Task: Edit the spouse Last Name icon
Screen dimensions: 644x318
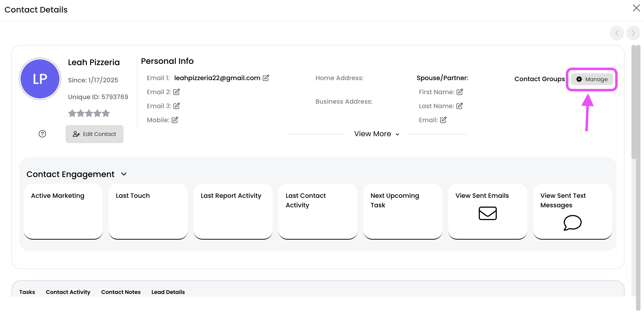Action: 459,106
